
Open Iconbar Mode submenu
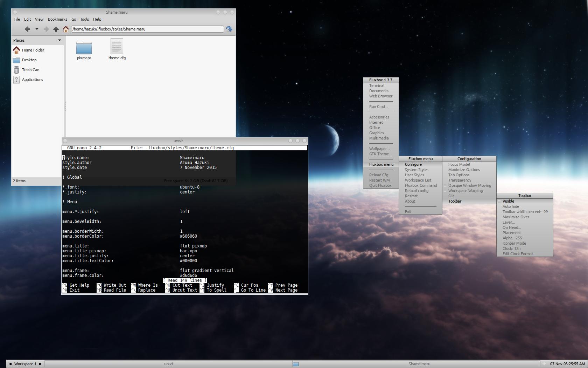click(525, 243)
